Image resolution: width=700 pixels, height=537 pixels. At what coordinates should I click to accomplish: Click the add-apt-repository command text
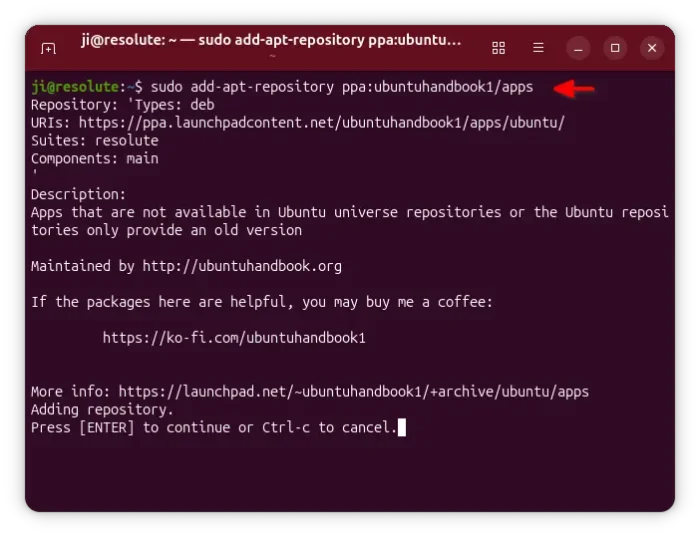(x=342, y=87)
